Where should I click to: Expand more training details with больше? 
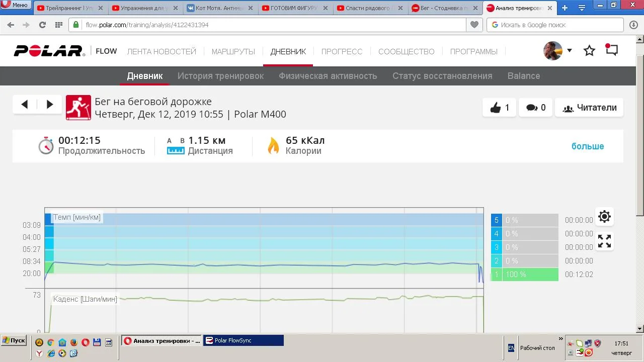[588, 146]
